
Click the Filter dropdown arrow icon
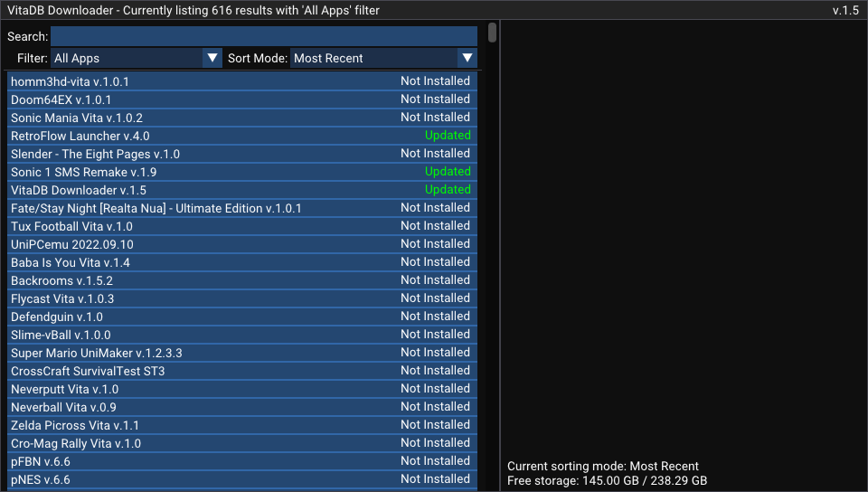pos(212,58)
